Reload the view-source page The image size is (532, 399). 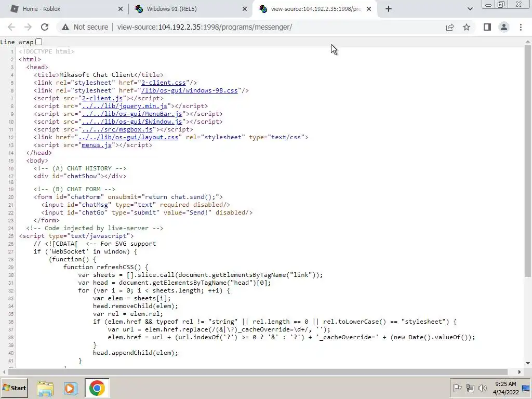click(45, 27)
